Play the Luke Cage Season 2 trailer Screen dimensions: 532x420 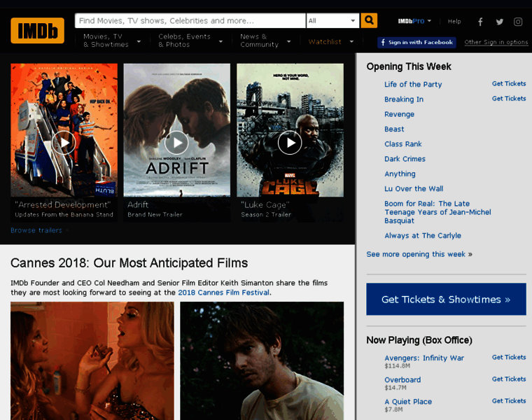290,143
